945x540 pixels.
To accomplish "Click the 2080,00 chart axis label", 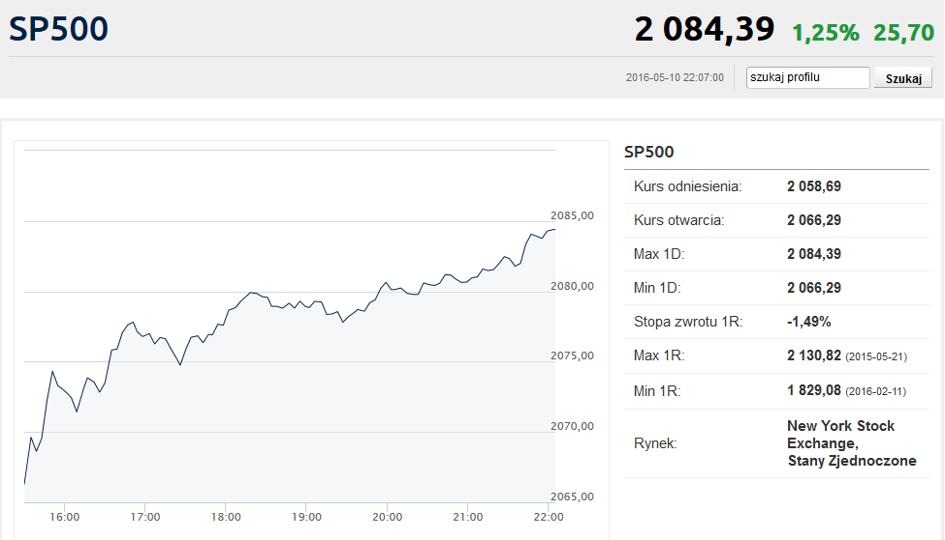I will (572, 286).
